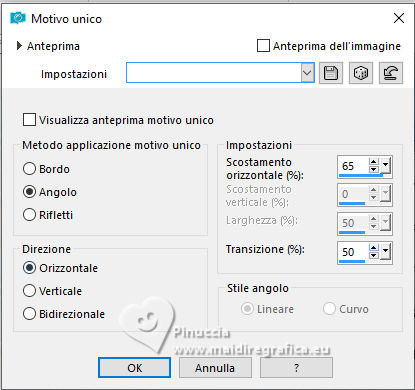
Task: Open the Impostazioni presets dropdown
Action: click(x=307, y=73)
